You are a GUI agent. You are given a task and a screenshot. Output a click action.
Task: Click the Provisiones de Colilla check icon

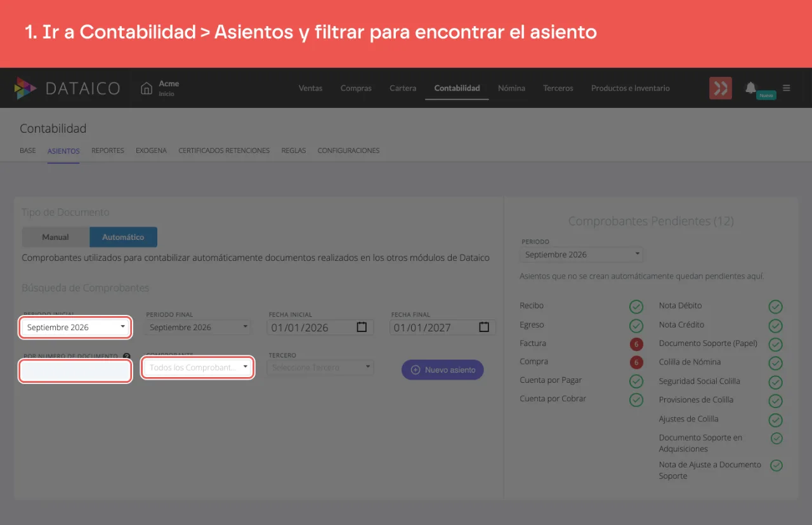[775, 401]
